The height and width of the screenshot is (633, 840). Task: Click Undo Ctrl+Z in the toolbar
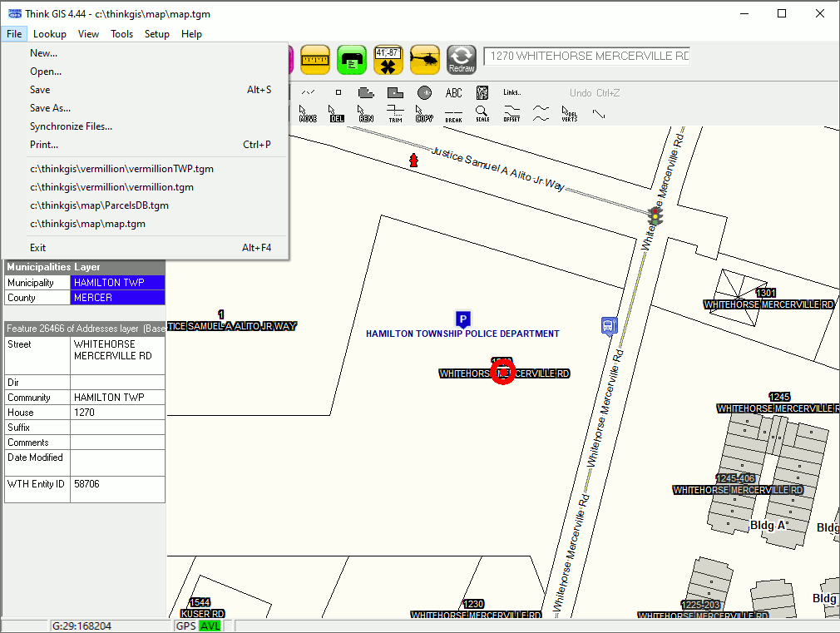point(595,92)
